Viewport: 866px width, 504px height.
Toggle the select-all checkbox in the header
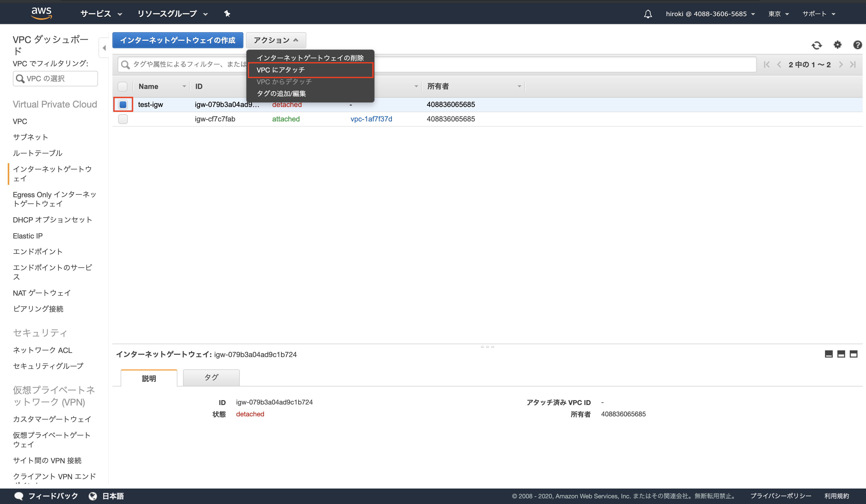point(123,86)
